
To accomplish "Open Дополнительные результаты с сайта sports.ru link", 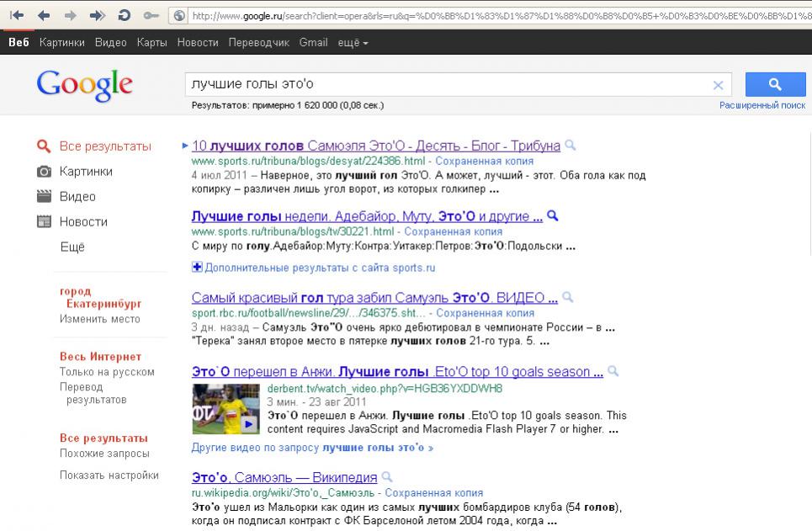I will (320, 268).
